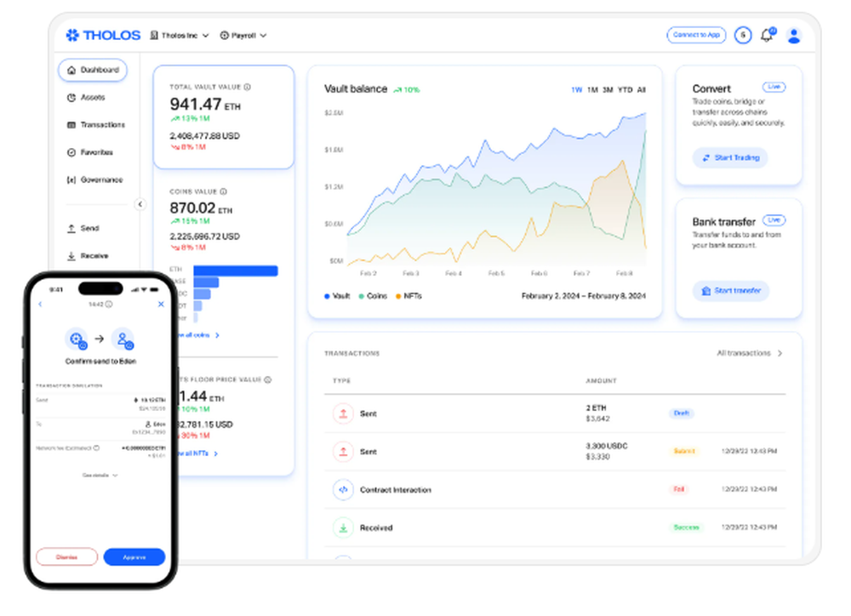The width and height of the screenshot is (851, 616).
Task: Open Governance in the sidebar
Action: click(94, 180)
